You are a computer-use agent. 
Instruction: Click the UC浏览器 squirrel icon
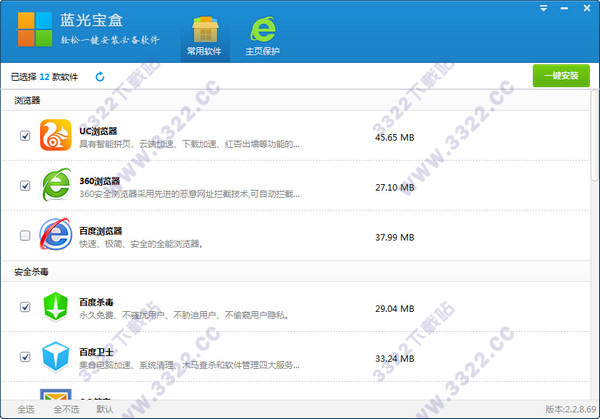tap(56, 135)
